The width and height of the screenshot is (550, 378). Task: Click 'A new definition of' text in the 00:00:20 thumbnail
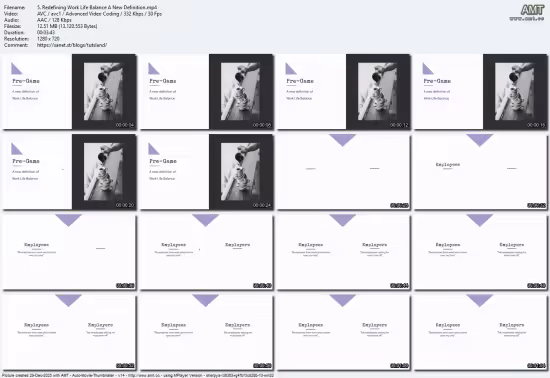(25, 172)
